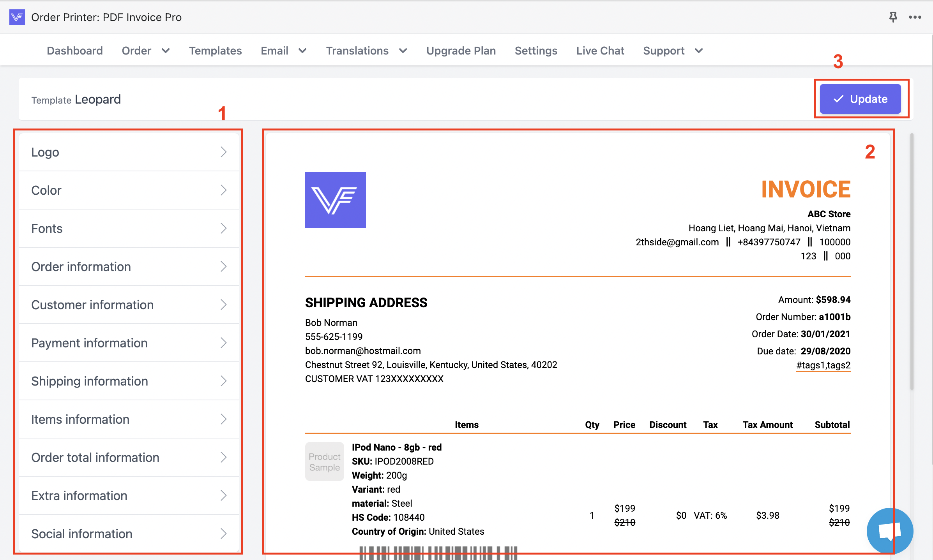Click the Upgrade Plan link
Screen dimensions: 933x560
click(461, 51)
